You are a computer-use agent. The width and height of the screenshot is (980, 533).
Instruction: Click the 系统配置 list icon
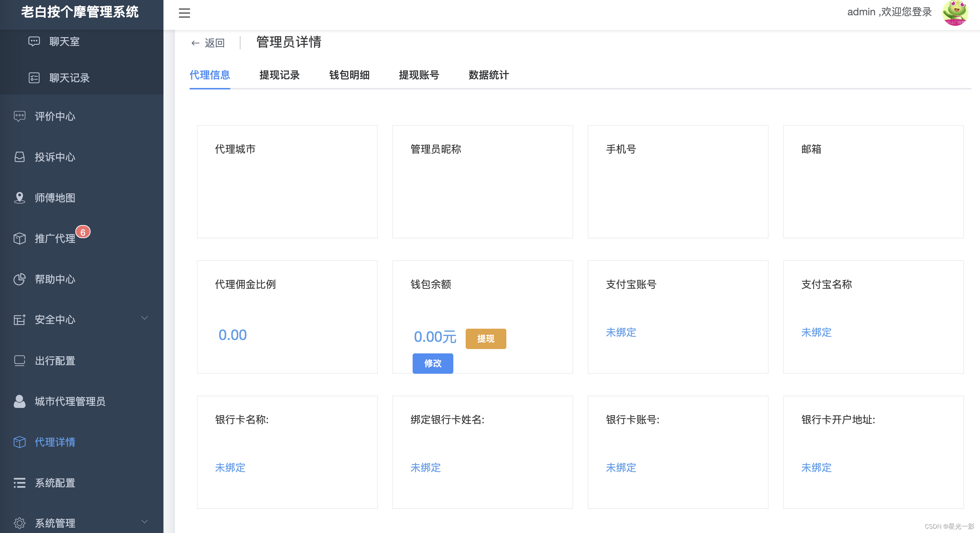pyautogui.click(x=19, y=483)
